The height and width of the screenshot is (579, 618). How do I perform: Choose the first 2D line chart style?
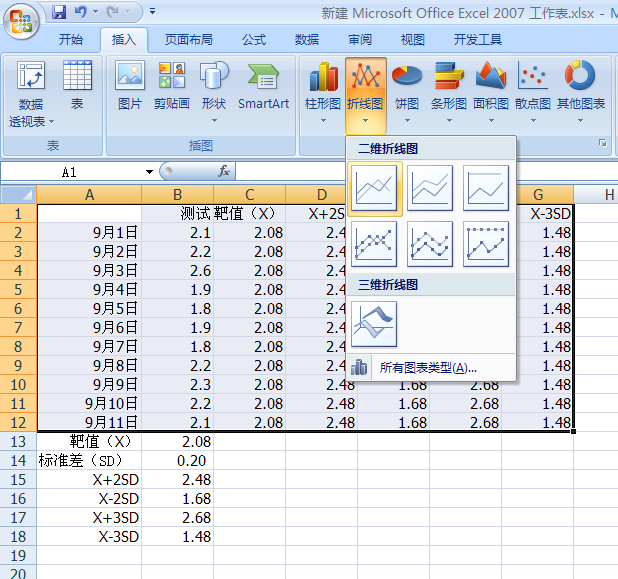point(376,188)
